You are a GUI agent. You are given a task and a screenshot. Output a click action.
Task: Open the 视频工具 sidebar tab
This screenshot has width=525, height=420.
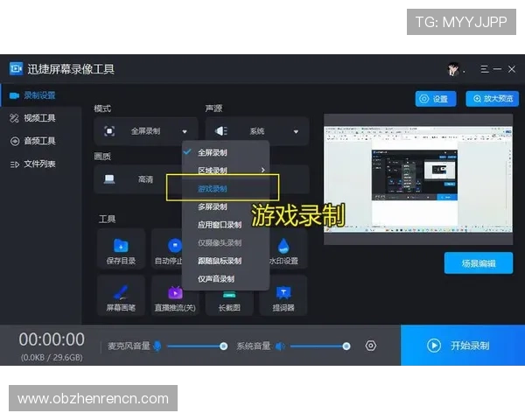pos(41,118)
